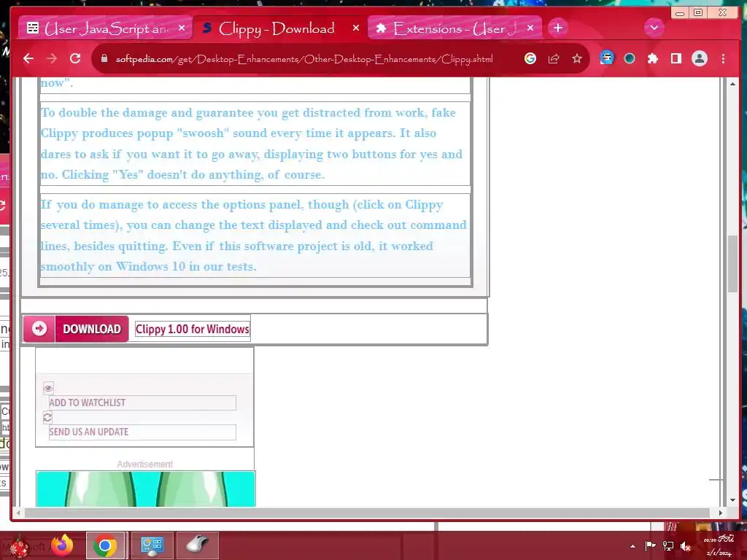This screenshot has height=560, width=747.
Task: View site information via the padlock icon
Action: (104, 58)
